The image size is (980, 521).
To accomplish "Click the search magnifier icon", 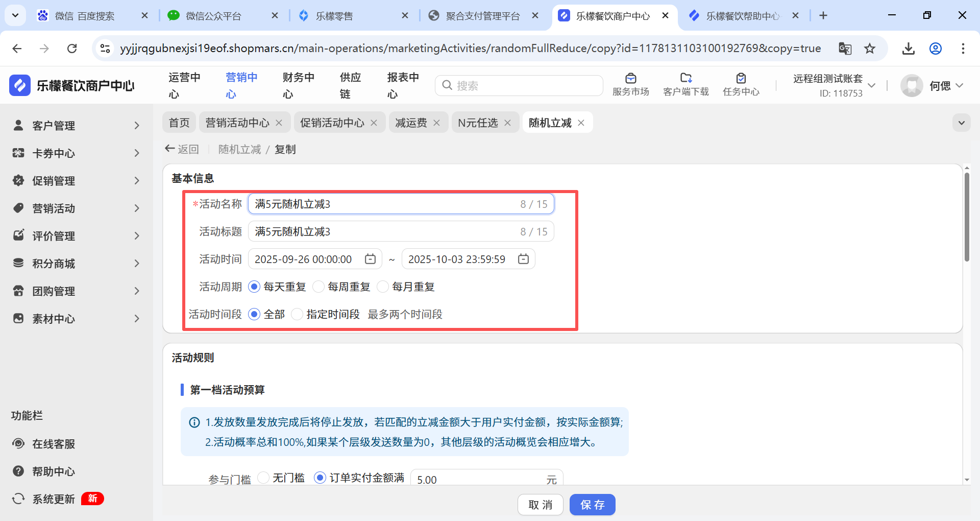I will pos(447,85).
